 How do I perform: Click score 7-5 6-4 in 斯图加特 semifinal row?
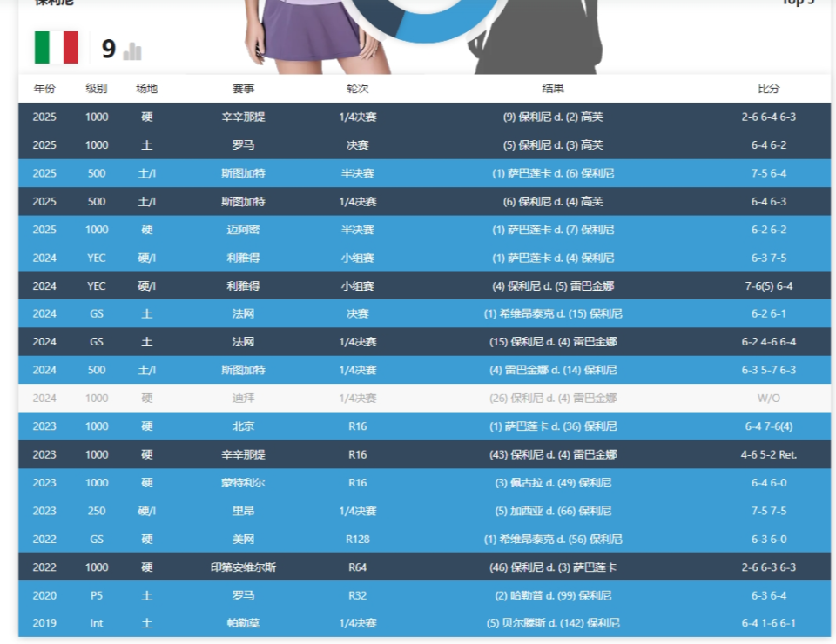[768, 173]
